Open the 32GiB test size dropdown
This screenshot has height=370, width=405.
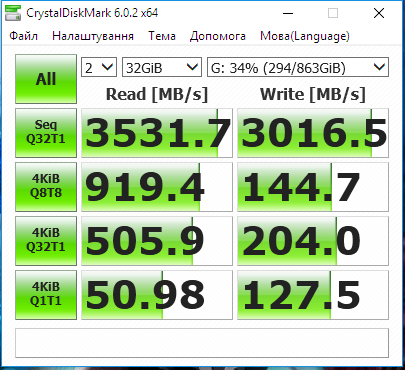click(x=162, y=68)
